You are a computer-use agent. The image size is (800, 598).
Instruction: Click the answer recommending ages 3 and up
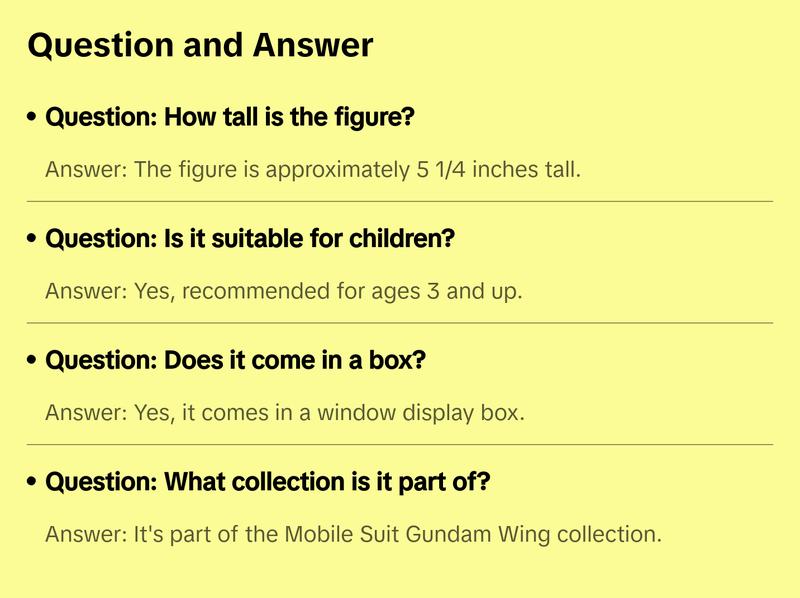tap(284, 291)
